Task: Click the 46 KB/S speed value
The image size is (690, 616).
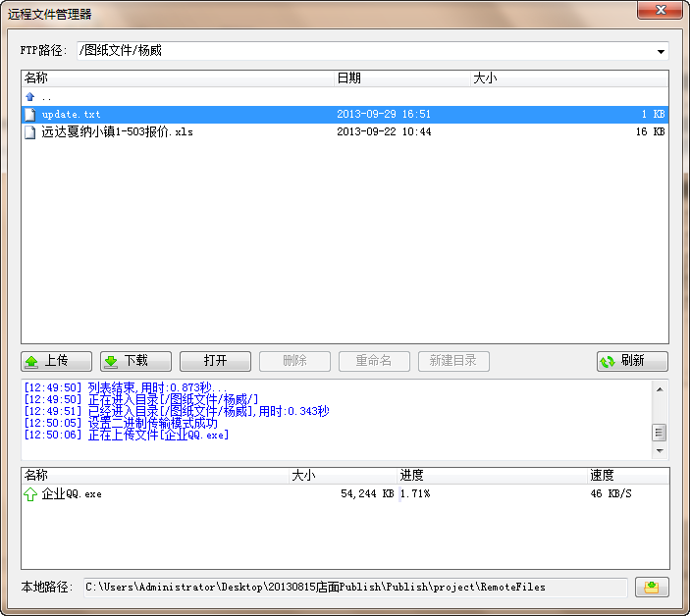Action: pyautogui.click(x=610, y=494)
